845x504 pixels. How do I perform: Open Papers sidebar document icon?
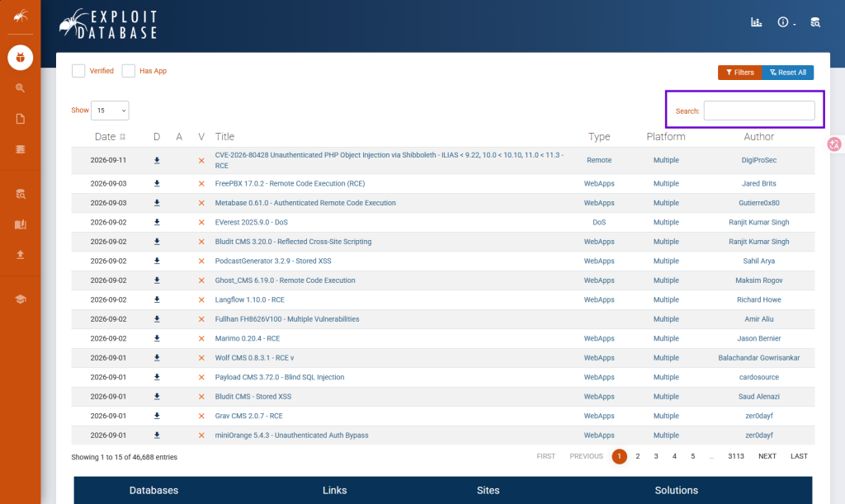pyautogui.click(x=21, y=119)
